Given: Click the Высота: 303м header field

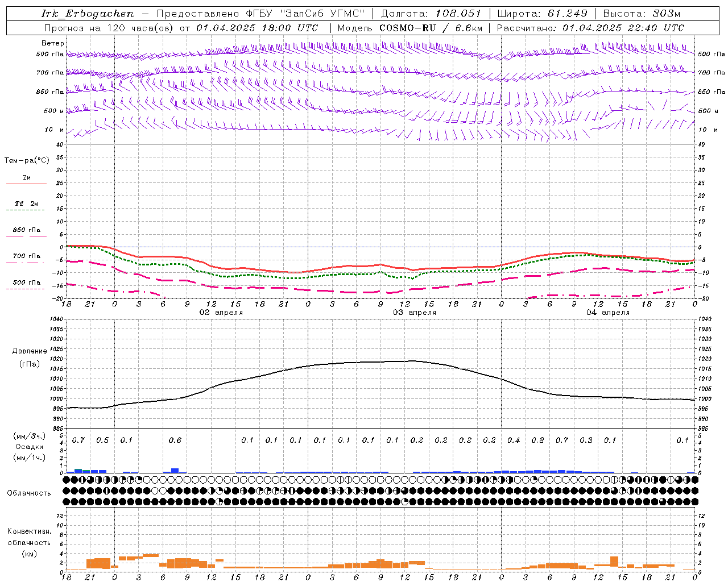Looking at the screenshot, I should pos(642,14).
